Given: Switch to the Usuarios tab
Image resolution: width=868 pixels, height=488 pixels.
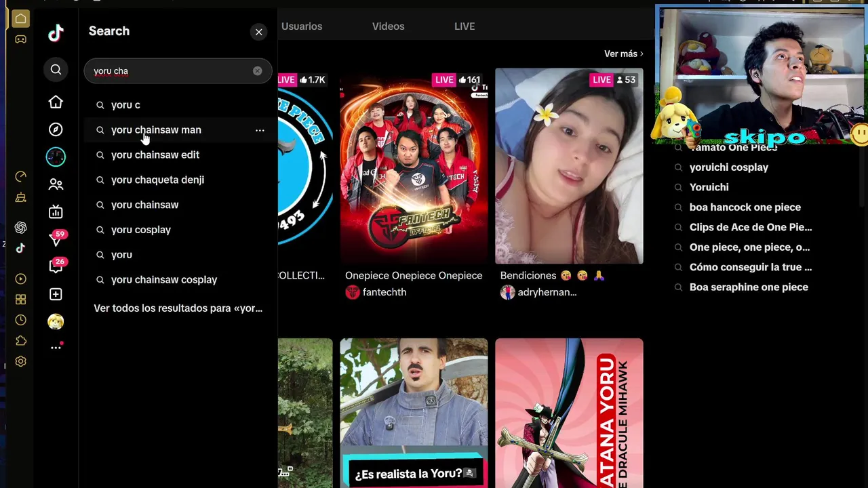Looking at the screenshot, I should (302, 26).
